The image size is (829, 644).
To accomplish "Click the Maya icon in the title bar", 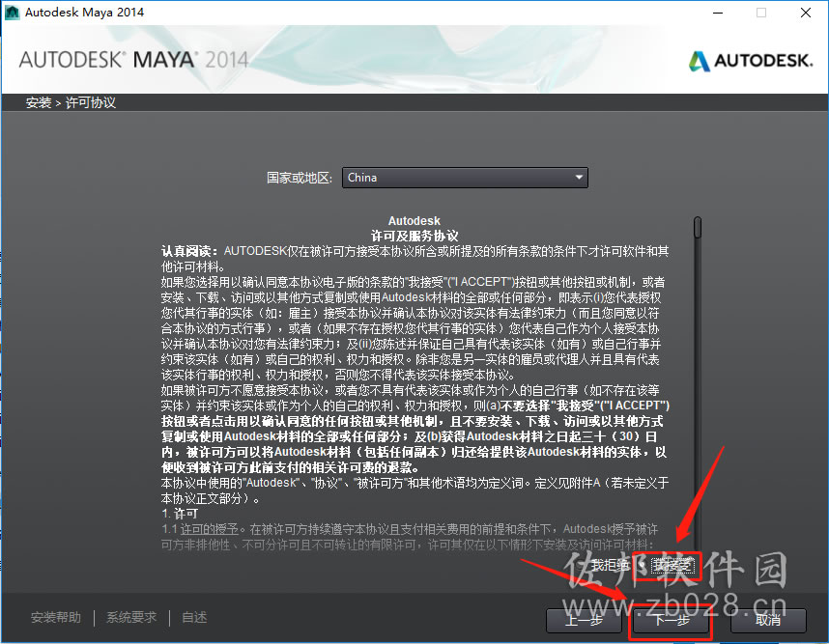I will [12, 13].
